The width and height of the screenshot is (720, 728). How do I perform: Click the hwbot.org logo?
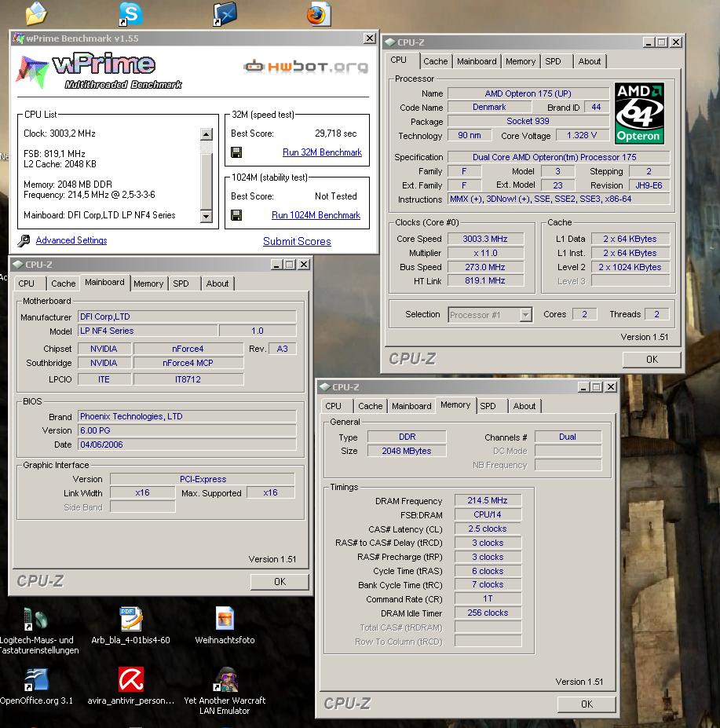306,67
